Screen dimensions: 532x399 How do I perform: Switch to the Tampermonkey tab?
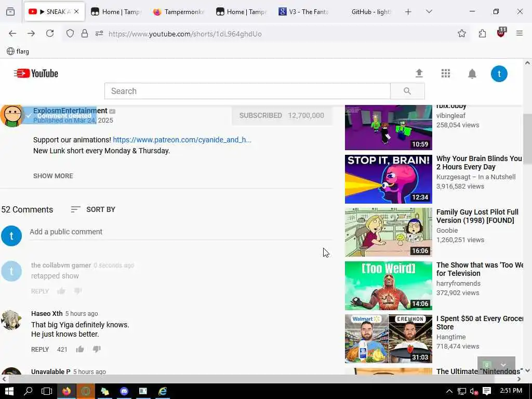(179, 12)
